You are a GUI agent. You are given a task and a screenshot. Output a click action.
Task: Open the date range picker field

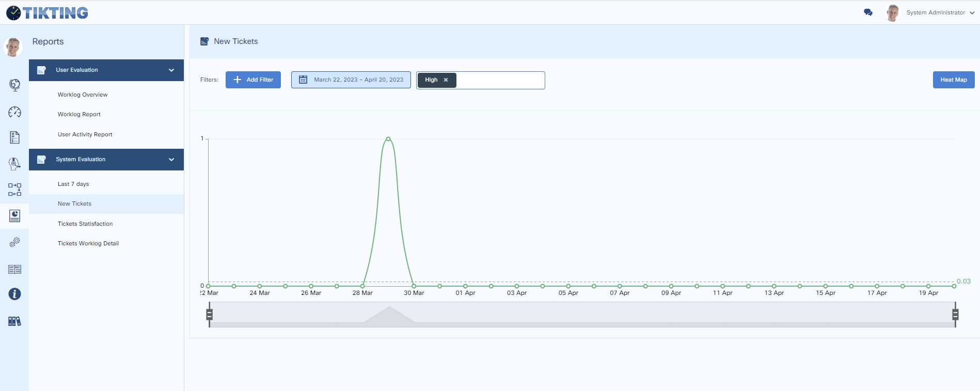point(351,80)
